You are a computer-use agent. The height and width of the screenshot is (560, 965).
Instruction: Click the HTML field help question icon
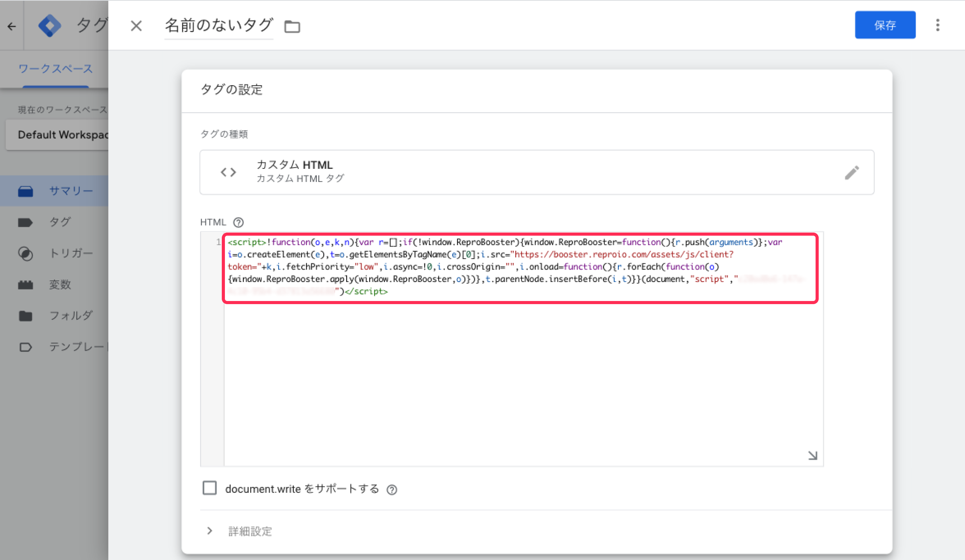coord(238,222)
